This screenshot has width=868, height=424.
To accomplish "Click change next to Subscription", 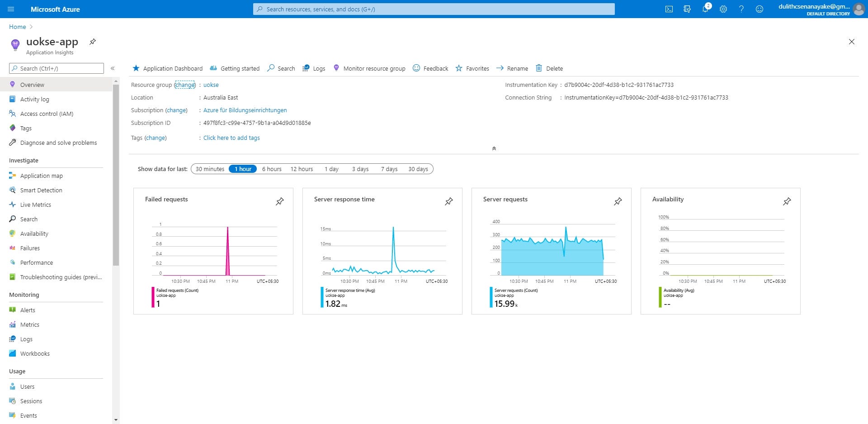I will (x=176, y=110).
